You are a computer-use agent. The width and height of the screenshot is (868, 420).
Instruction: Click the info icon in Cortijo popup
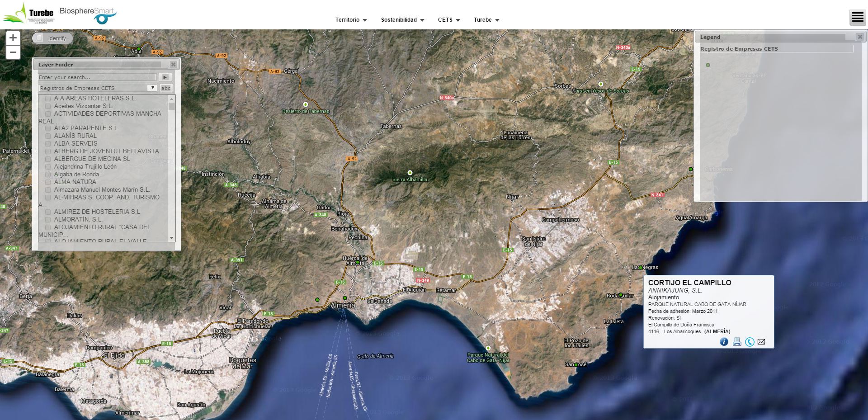(x=724, y=342)
